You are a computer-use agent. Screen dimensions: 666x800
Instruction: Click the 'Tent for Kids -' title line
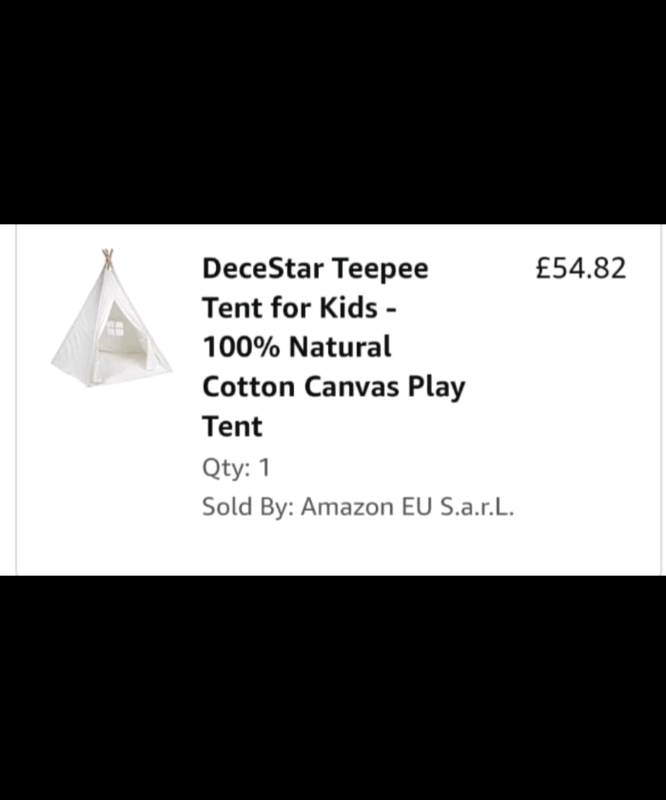(299, 308)
